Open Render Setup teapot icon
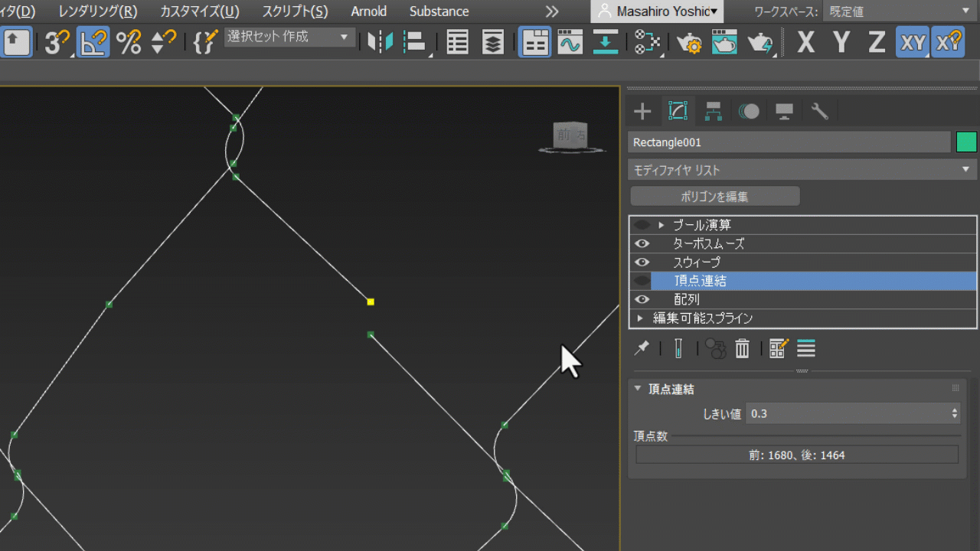980x551 pixels. click(690, 42)
